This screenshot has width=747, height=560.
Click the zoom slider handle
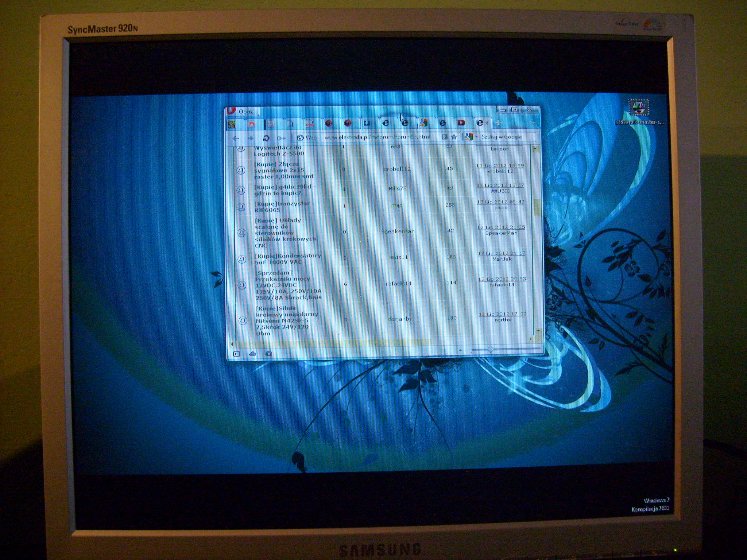point(491,350)
